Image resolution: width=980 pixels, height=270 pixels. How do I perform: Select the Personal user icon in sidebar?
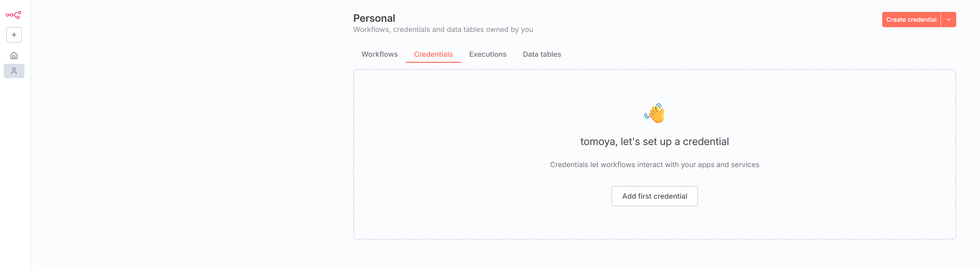(14, 71)
